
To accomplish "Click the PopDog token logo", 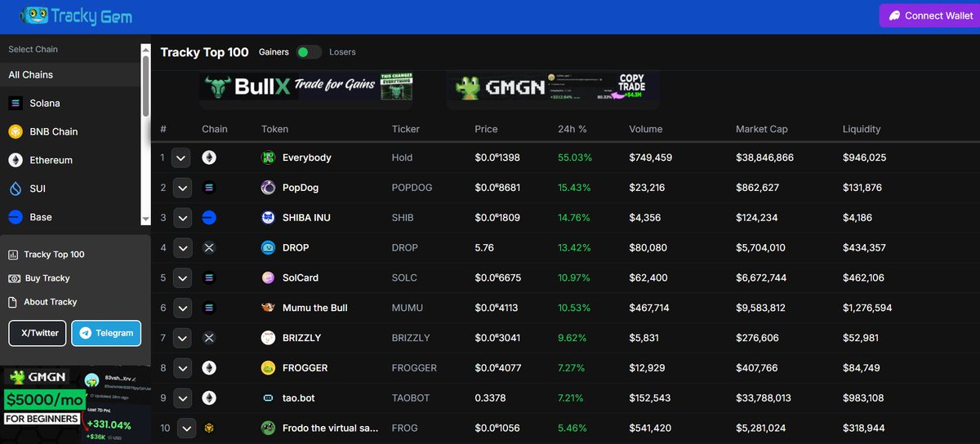I will pos(268,188).
